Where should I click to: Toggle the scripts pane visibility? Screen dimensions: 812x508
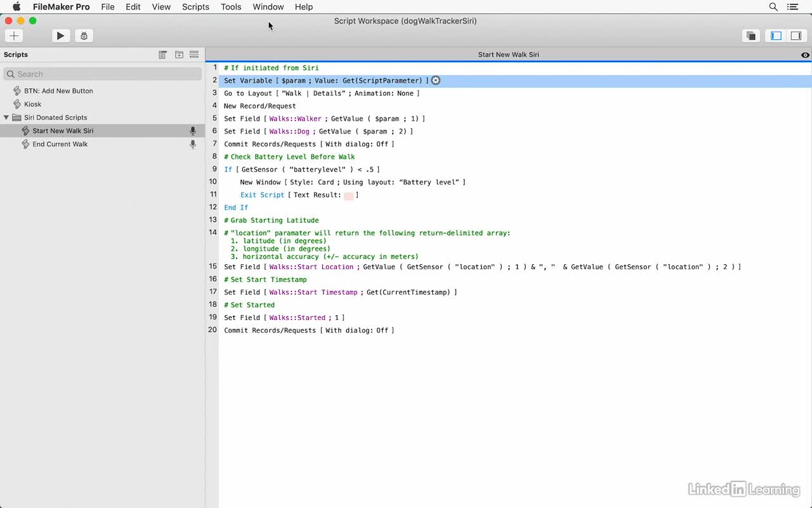pos(776,36)
